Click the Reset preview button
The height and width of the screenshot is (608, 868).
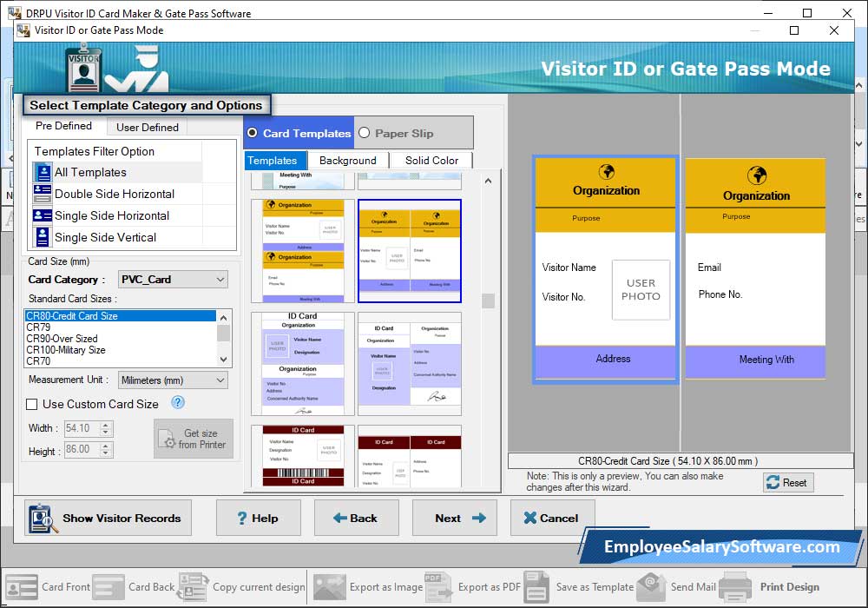click(x=788, y=482)
